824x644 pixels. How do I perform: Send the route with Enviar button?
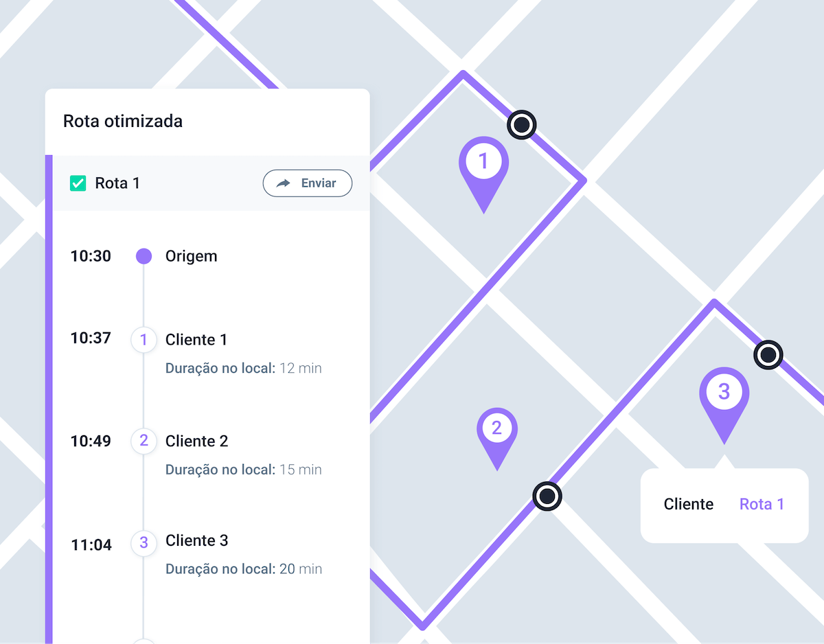pyautogui.click(x=308, y=183)
